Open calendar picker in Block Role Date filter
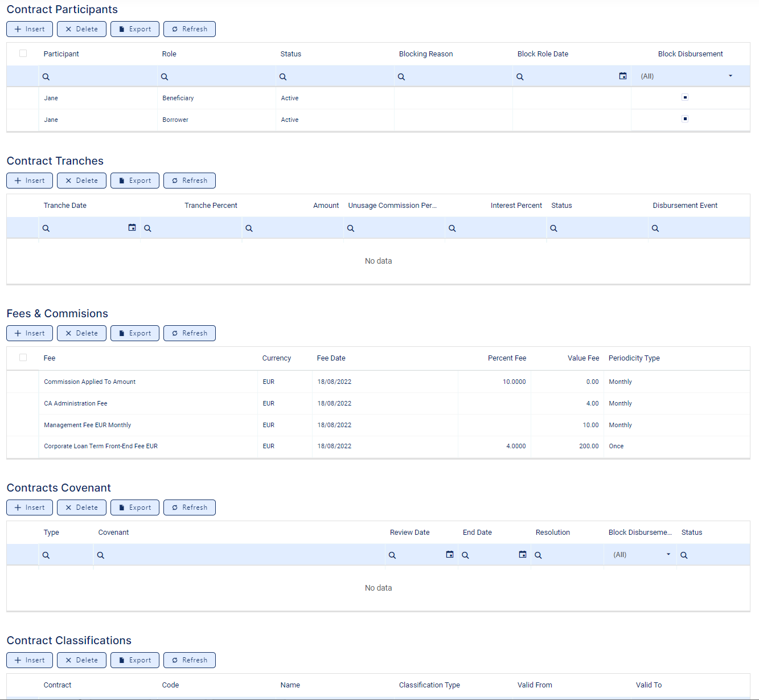Viewport: 759px width, 700px height. click(x=622, y=76)
